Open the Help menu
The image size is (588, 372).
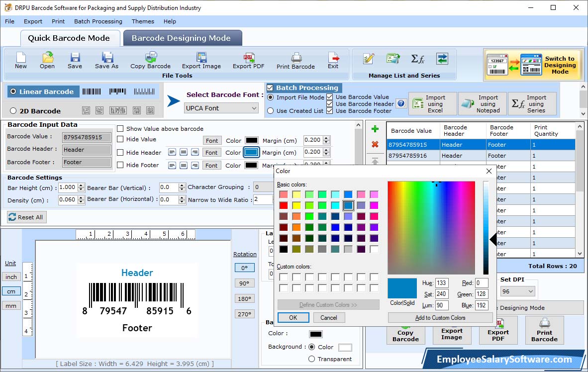click(x=170, y=21)
